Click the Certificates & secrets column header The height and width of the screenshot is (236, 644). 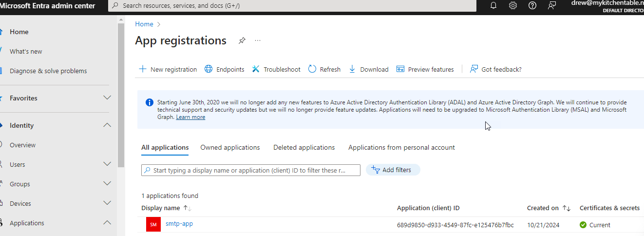(609, 208)
